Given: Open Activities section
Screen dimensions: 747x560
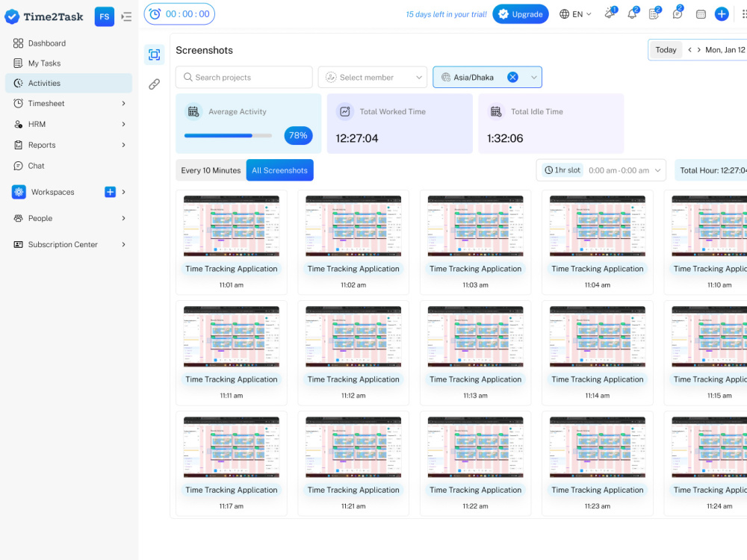Looking at the screenshot, I should coord(69,83).
